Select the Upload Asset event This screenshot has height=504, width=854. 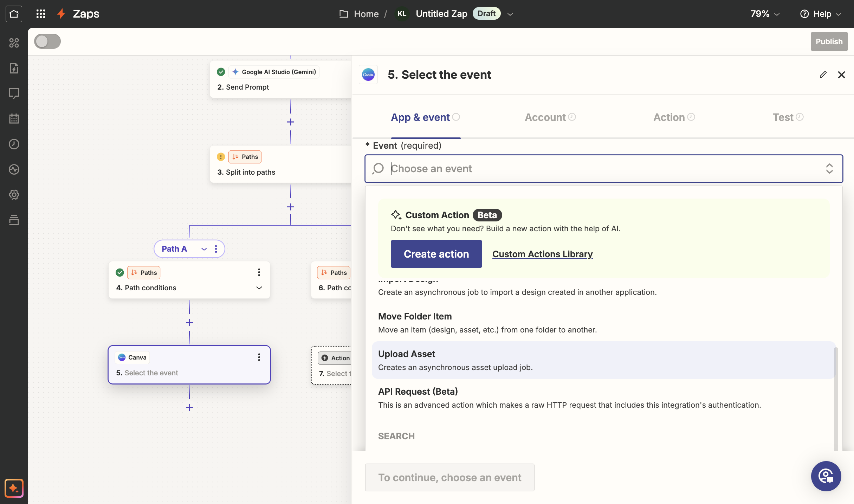click(x=603, y=360)
